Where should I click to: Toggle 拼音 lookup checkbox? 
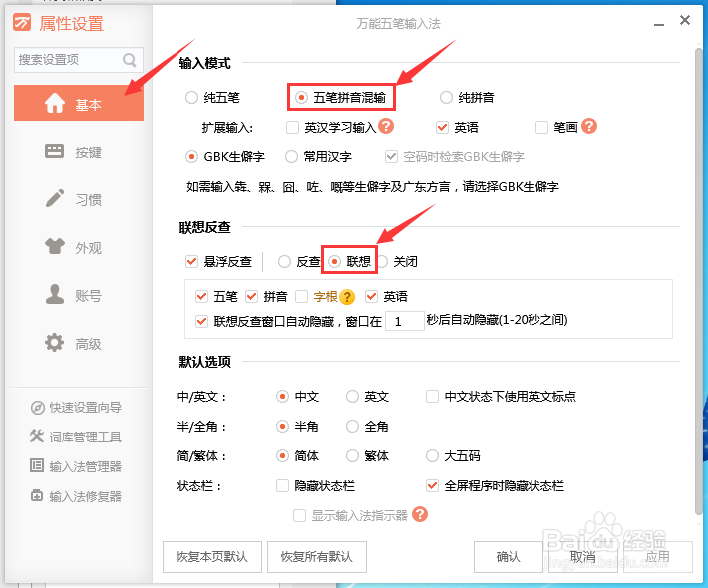point(251,296)
